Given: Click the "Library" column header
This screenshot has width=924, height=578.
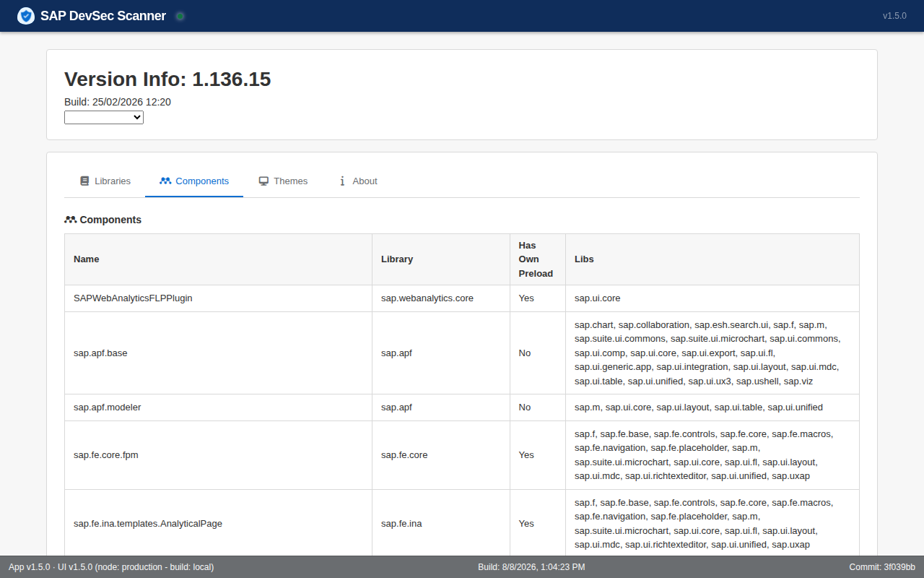Looking at the screenshot, I should 441,259.
